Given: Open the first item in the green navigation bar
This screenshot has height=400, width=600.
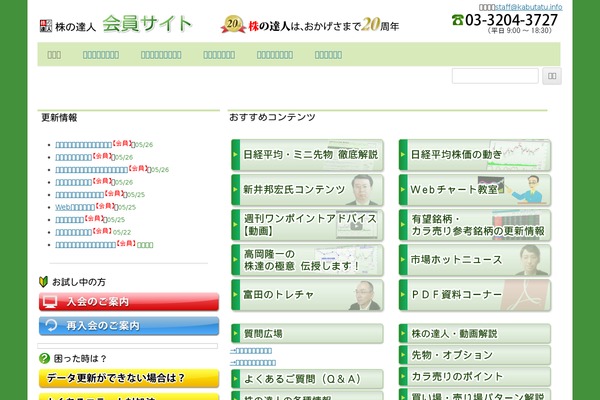Looking at the screenshot, I should (54, 55).
